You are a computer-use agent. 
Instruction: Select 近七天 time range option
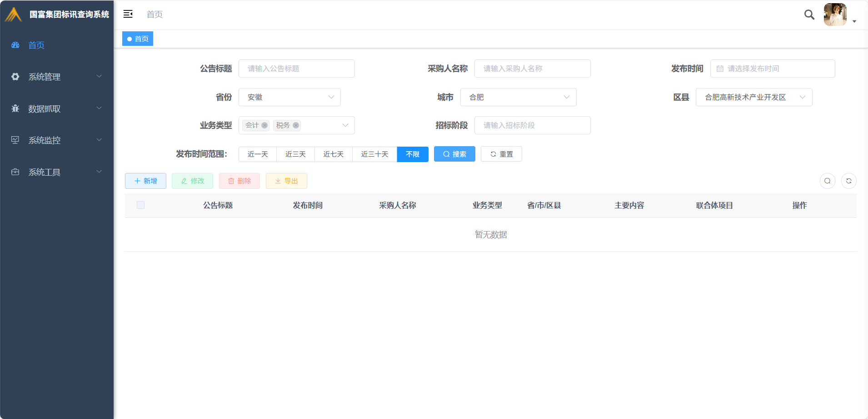click(333, 154)
